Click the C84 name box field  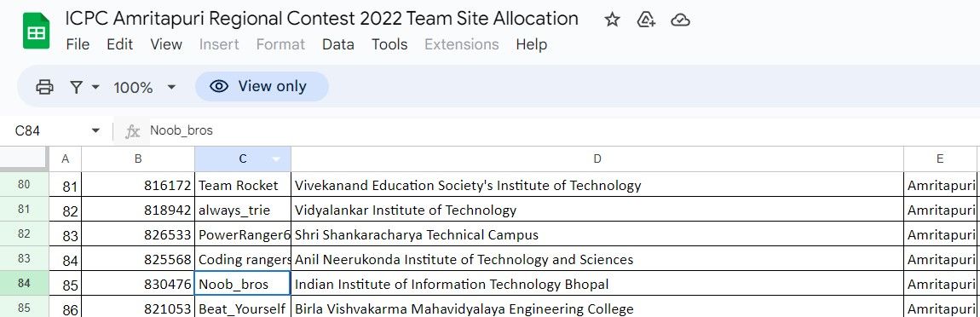tap(50, 130)
